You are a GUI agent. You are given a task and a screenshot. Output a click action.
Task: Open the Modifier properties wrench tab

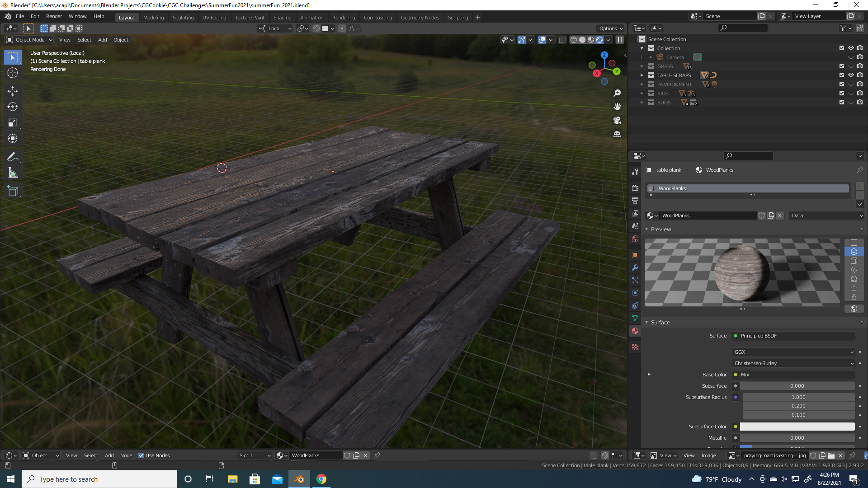635,267
